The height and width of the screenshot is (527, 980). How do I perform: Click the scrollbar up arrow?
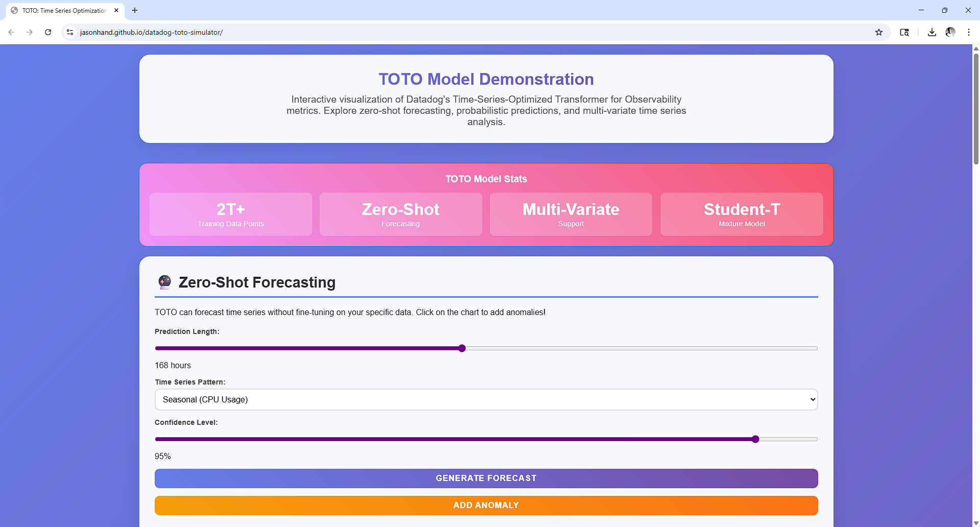click(976, 49)
